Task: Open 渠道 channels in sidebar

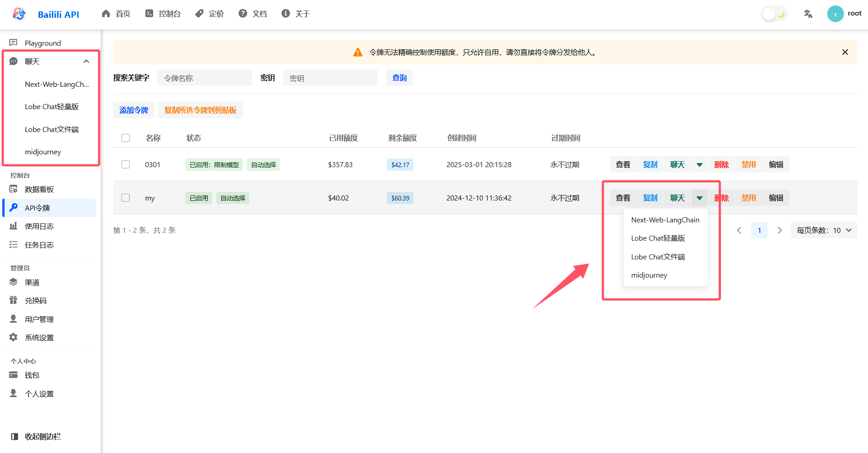Action: click(x=32, y=282)
